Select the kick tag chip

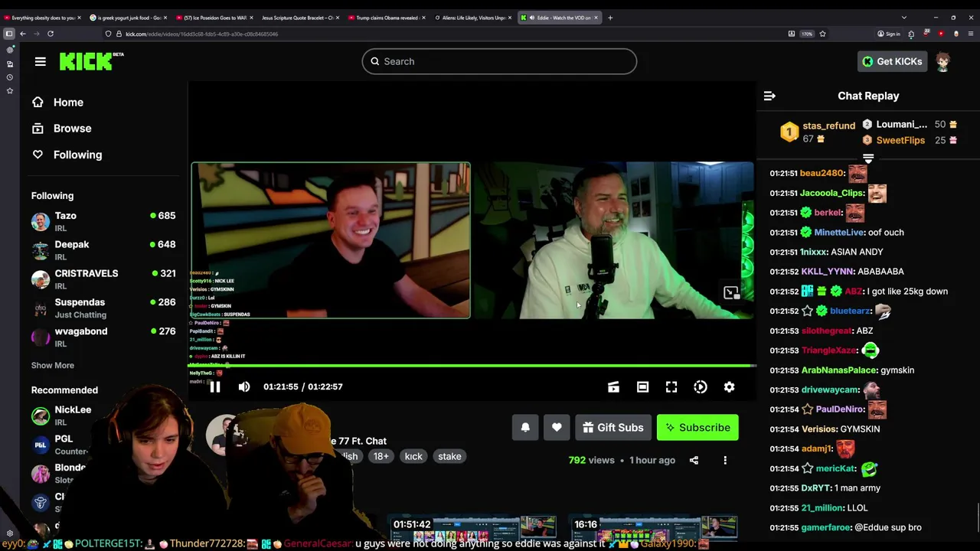tap(413, 457)
